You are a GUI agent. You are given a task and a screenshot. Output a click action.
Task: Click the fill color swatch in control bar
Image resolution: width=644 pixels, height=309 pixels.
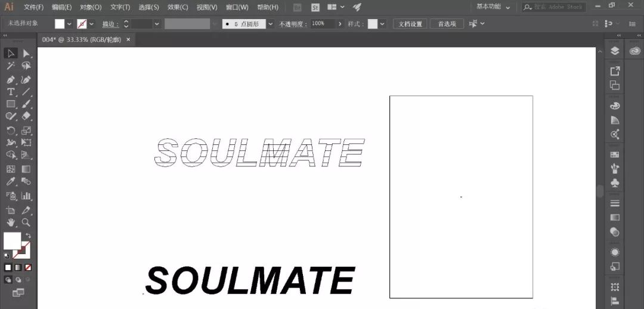(x=60, y=24)
